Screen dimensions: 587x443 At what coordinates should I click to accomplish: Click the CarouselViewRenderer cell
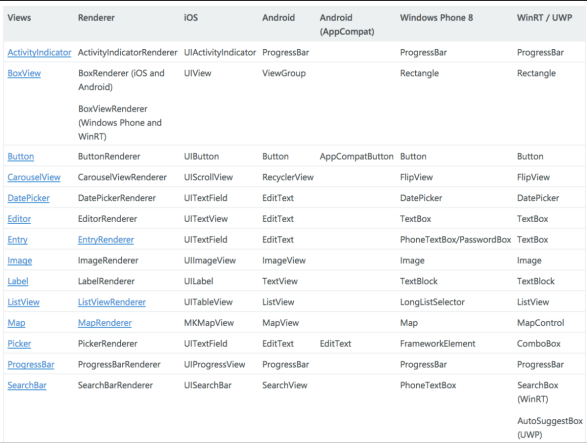[122, 177]
